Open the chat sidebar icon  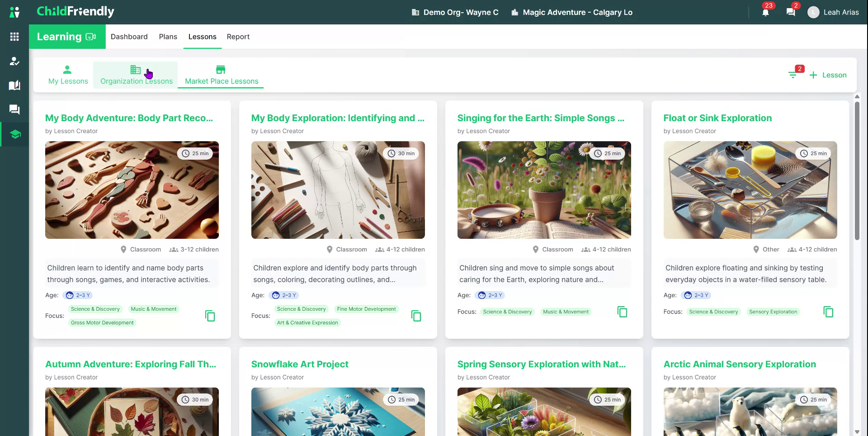(14, 110)
